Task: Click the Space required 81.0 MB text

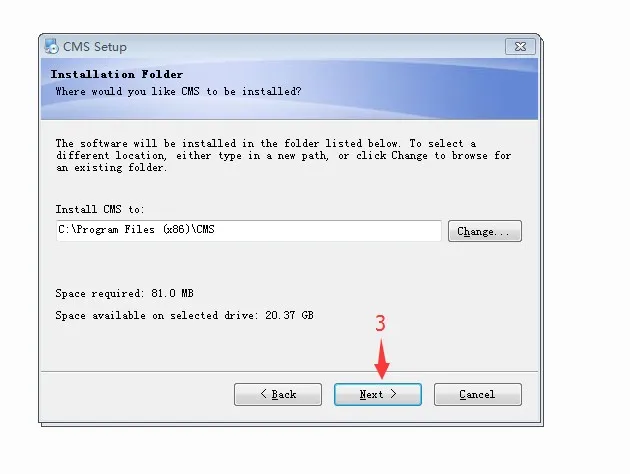Action: [x=125, y=293]
